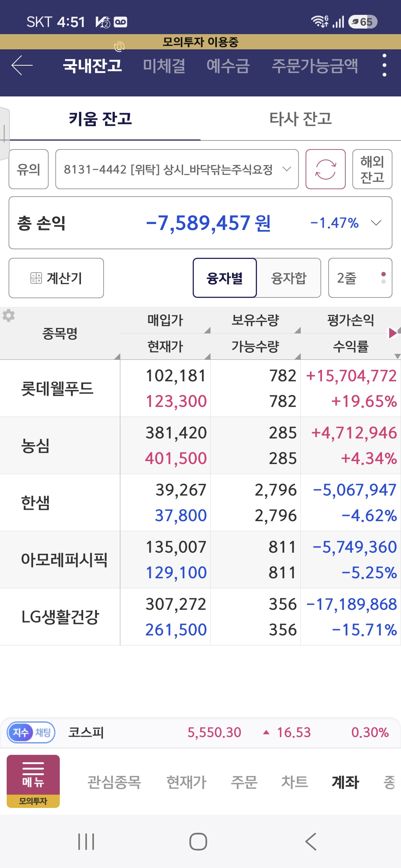
Task: Tap 아모레퍼시픽 return -5.25%
Action: pyautogui.click(x=369, y=572)
